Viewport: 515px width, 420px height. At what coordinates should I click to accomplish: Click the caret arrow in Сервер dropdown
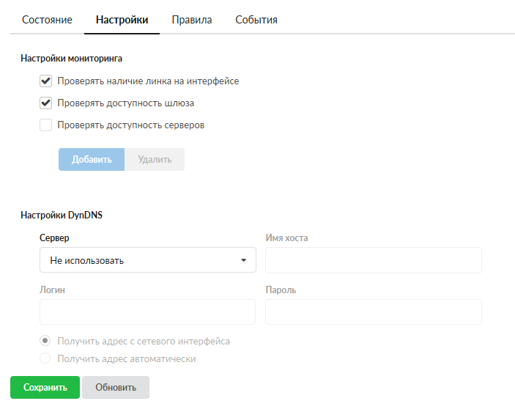click(243, 260)
